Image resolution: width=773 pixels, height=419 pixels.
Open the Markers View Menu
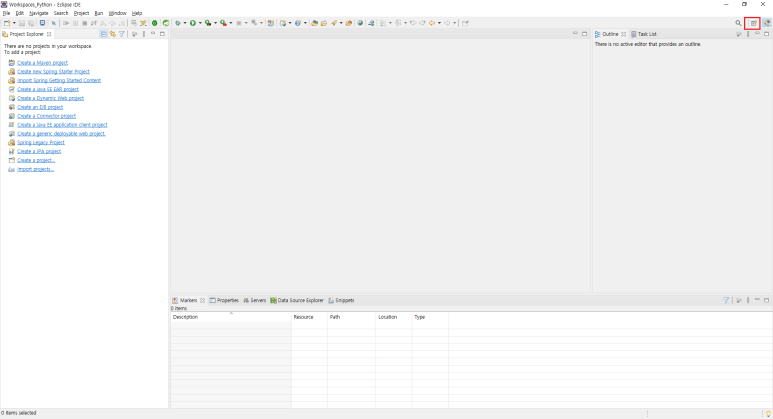coord(748,300)
